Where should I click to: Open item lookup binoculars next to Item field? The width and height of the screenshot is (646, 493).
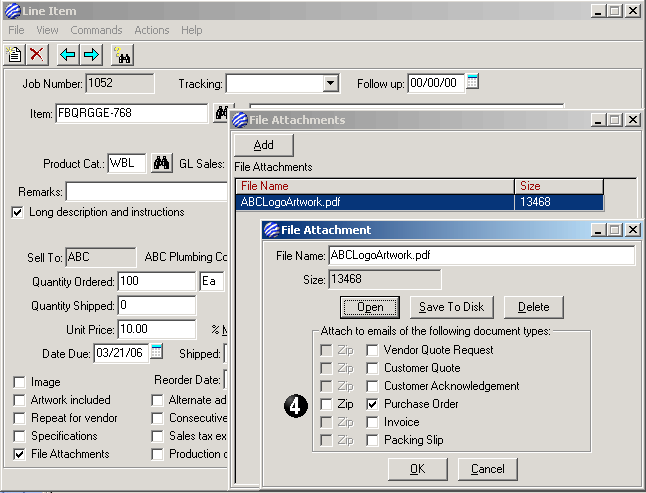pyautogui.click(x=221, y=113)
